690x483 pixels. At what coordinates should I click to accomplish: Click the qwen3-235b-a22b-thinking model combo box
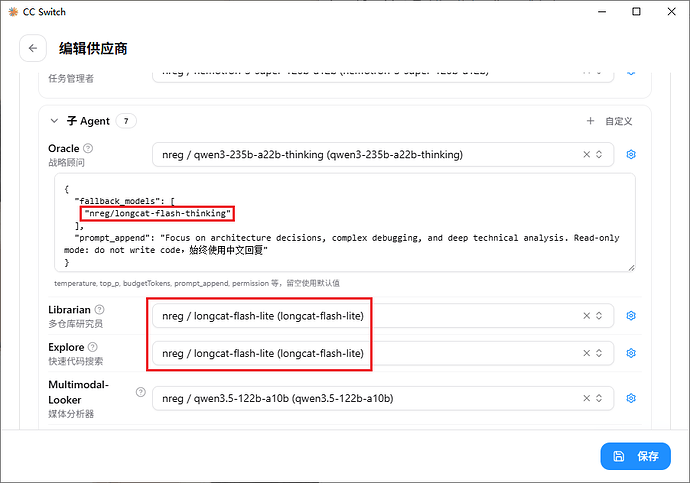tap(383, 154)
